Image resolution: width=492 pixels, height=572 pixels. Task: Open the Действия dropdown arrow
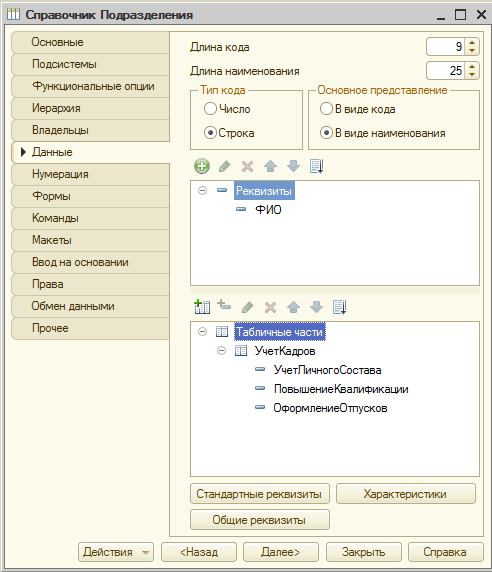pos(145,553)
